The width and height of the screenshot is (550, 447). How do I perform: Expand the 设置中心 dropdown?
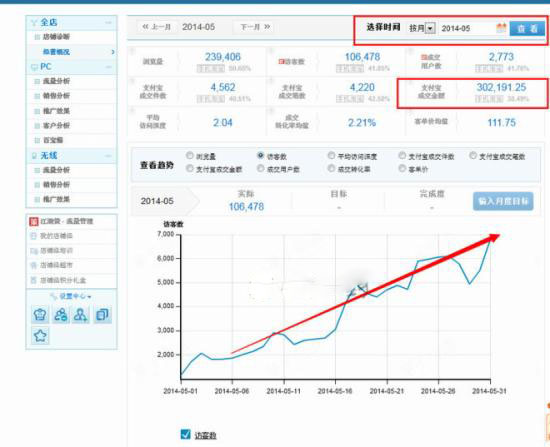[72, 296]
